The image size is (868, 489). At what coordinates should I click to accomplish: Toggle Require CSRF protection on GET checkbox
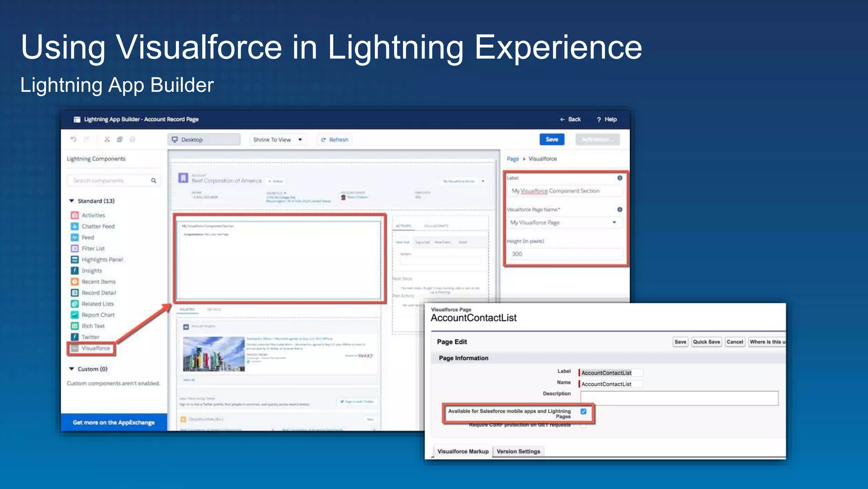point(584,425)
